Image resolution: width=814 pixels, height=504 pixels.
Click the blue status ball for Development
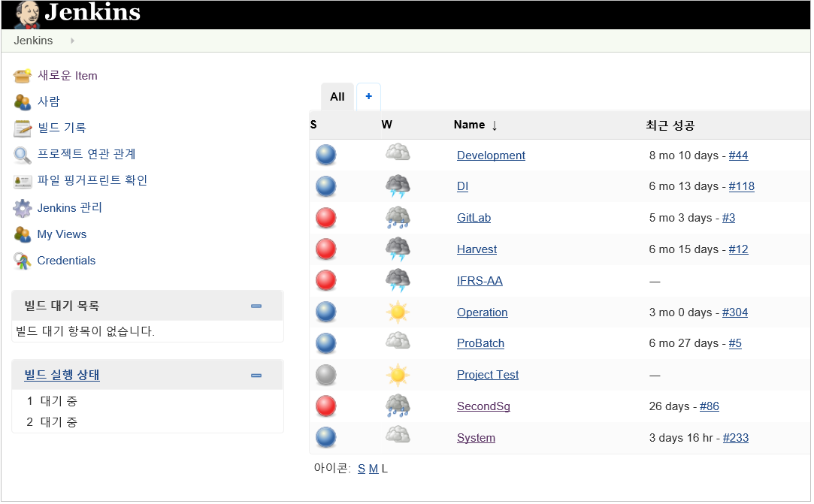coord(326,155)
